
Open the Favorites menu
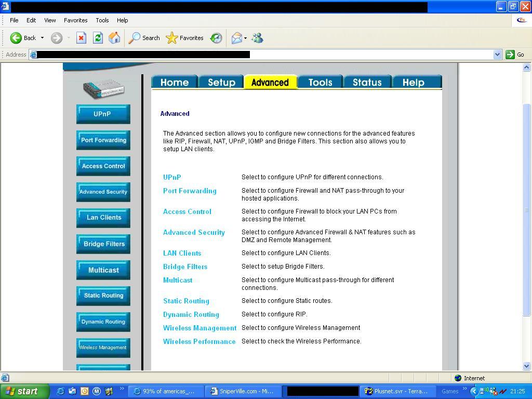[x=76, y=20]
